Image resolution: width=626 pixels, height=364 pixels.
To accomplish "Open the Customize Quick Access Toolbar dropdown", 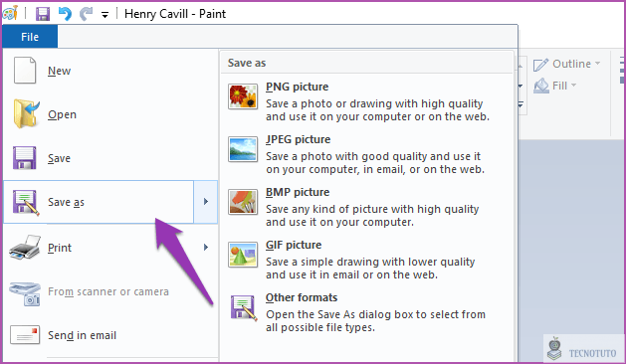I will pos(105,15).
